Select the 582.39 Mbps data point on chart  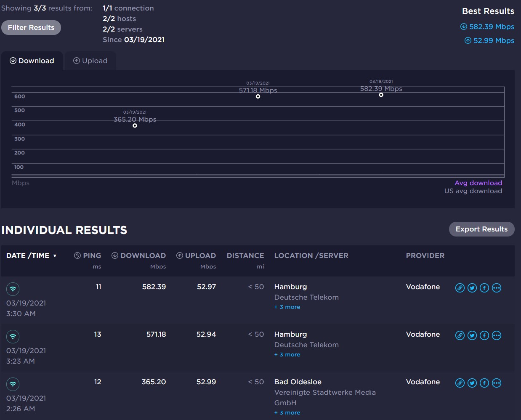click(381, 95)
